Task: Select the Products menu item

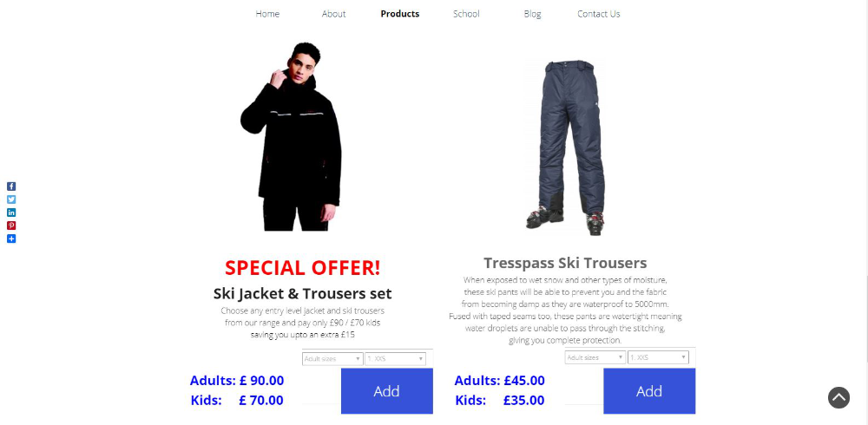Action: point(399,14)
